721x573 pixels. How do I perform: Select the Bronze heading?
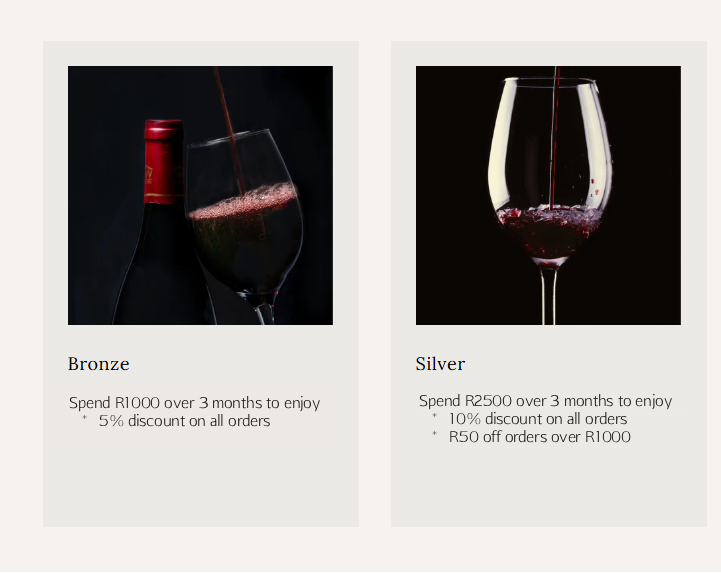click(x=99, y=364)
